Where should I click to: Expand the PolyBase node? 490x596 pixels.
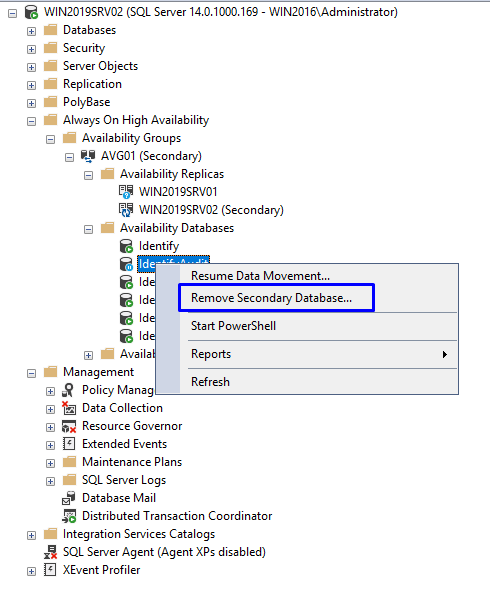pyautogui.click(x=32, y=103)
